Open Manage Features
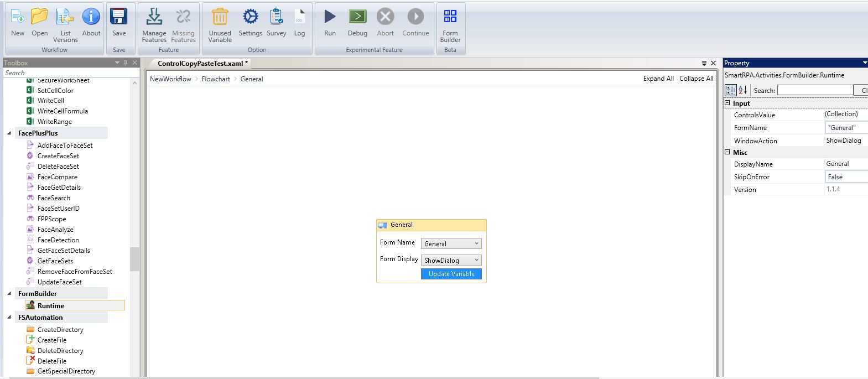Viewport: 868px width, 379px height. click(154, 17)
